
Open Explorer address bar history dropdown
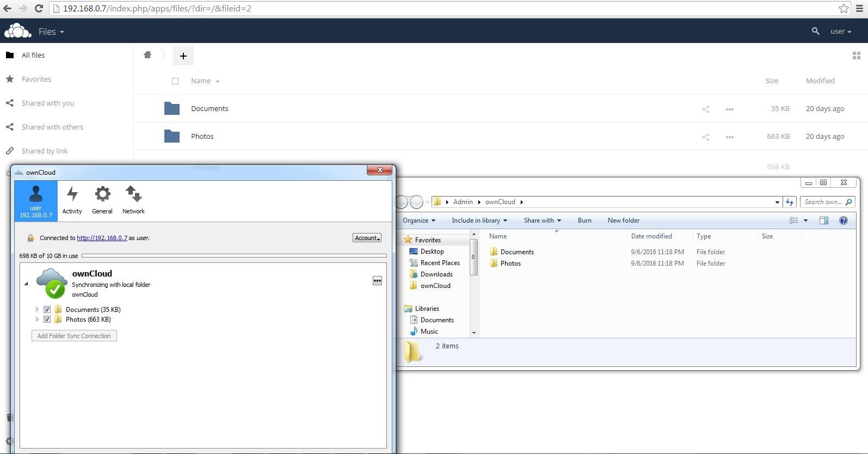(x=777, y=202)
